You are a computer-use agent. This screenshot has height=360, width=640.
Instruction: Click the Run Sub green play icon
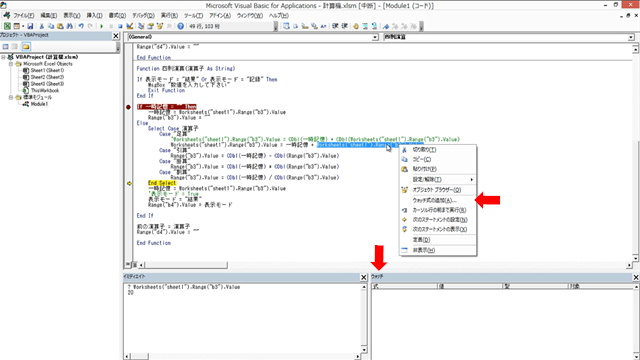tap(101, 26)
